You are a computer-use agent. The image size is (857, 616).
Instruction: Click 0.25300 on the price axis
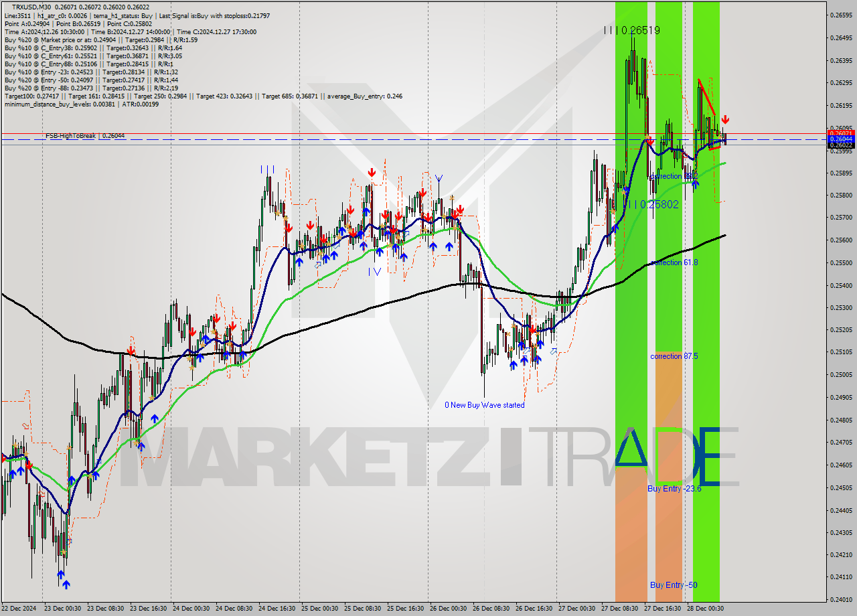pyautogui.click(x=842, y=308)
